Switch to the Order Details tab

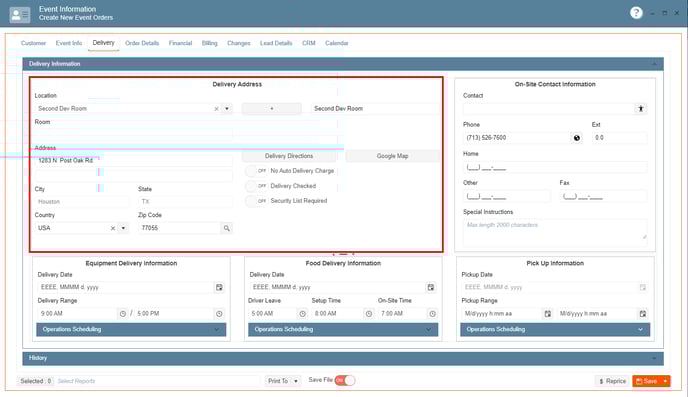coord(142,43)
